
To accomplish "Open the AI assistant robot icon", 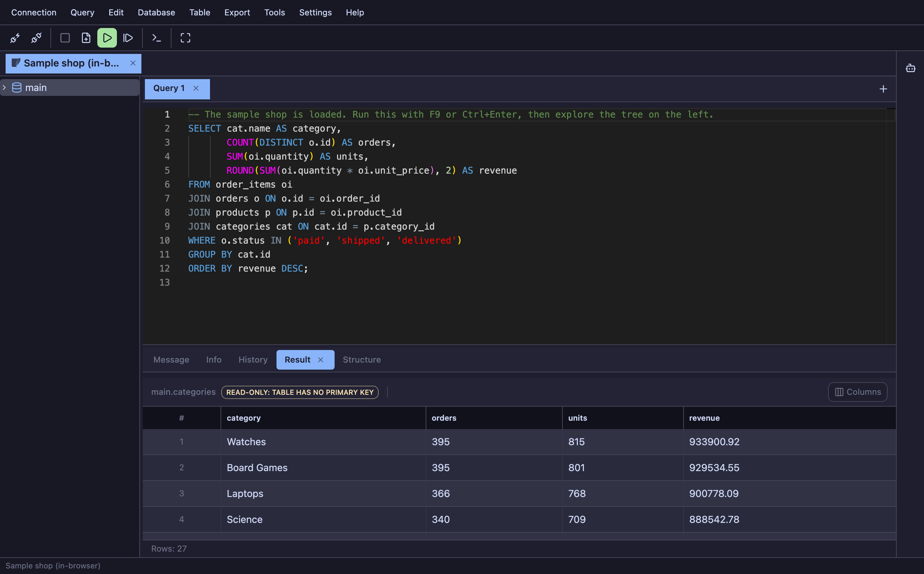I will [910, 68].
